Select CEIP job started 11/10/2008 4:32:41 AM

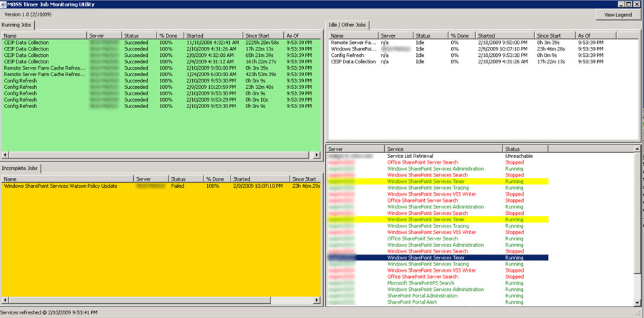tap(162, 43)
